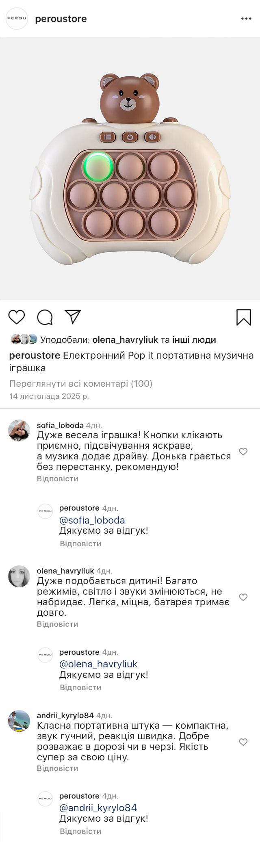Like olena_havryliuk's comment
This screenshot has height=868, width=260.
243,597
